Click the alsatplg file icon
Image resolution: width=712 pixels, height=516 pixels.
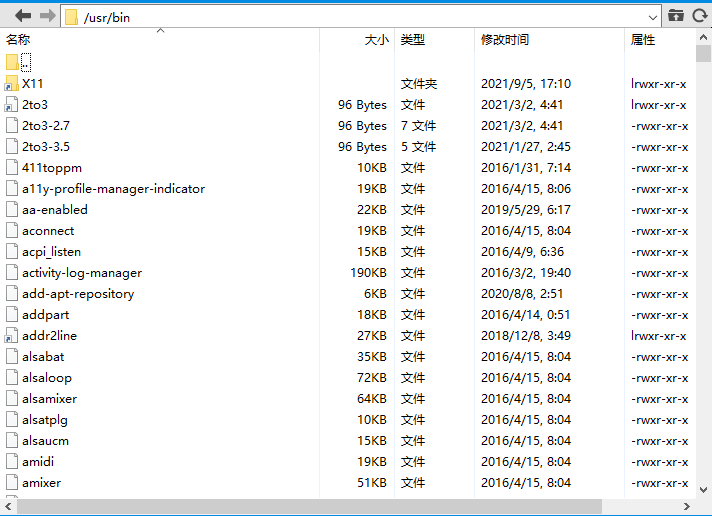point(12,419)
